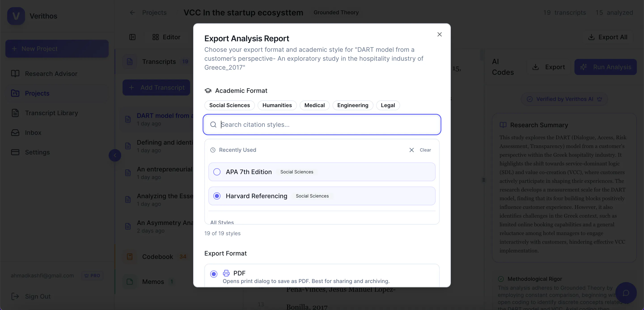The width and height of the screenshot is (644, 310).
Task: Click the Sign Out arrow icon
Action: pyautogui.click(x=15, y=296)
